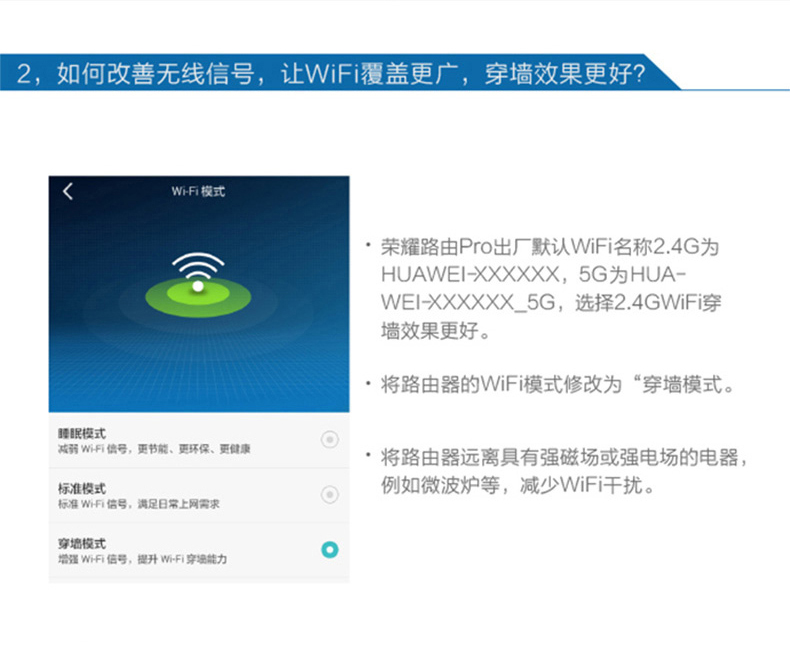The height and width of the screenshot is (645, 790).
Task: Choose the 标准模式 list row
Action: (x=199, y=495)
